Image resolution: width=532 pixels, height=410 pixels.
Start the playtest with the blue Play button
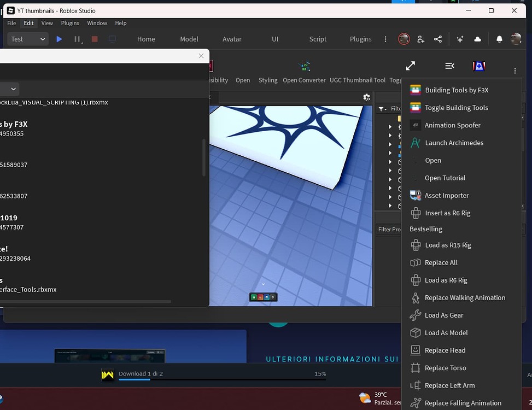[59, 39]
